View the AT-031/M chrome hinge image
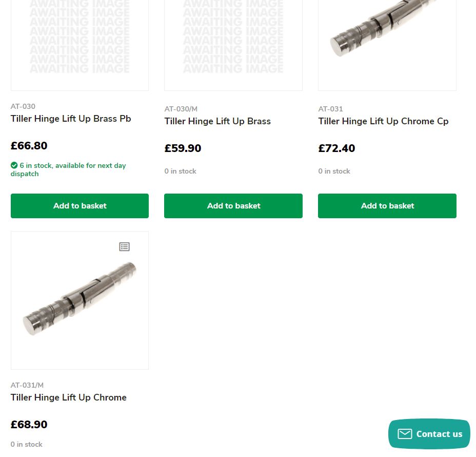This screenshot has width=476, height=457. point(80,300)
